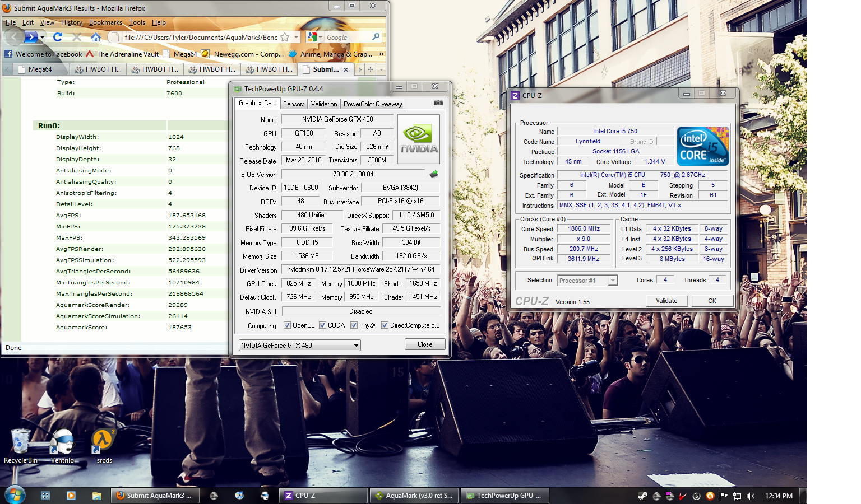Screen dimensions: 861x504
Task: Open history dropdown beside forward button
Action: click(x=42, y=38)
